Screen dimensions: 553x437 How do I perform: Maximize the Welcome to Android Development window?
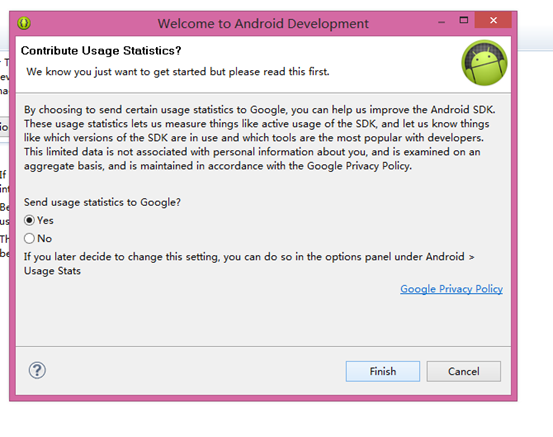click(464, 20)
